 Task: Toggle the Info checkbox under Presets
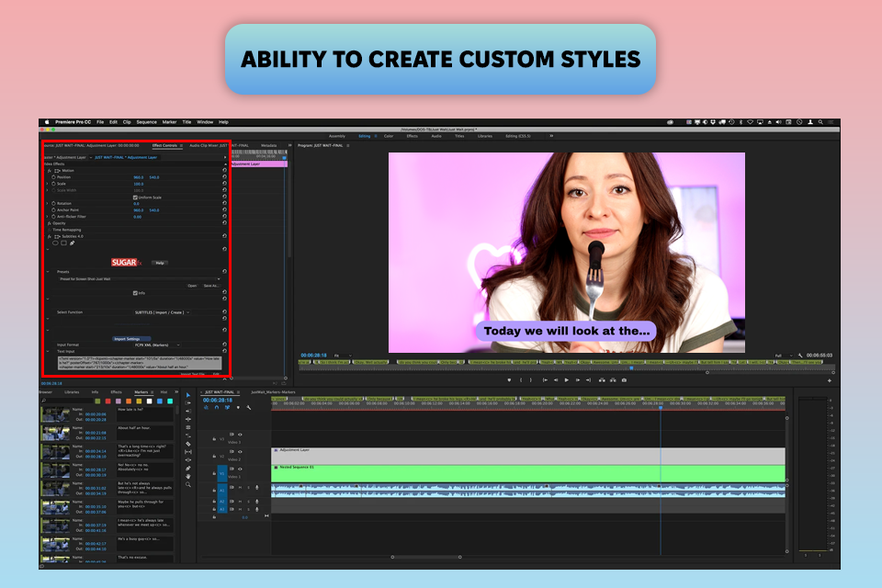(135, 293)
